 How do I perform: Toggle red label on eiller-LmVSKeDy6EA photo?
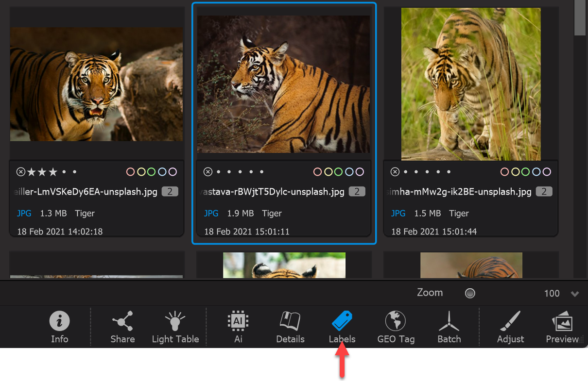point(130,172)
